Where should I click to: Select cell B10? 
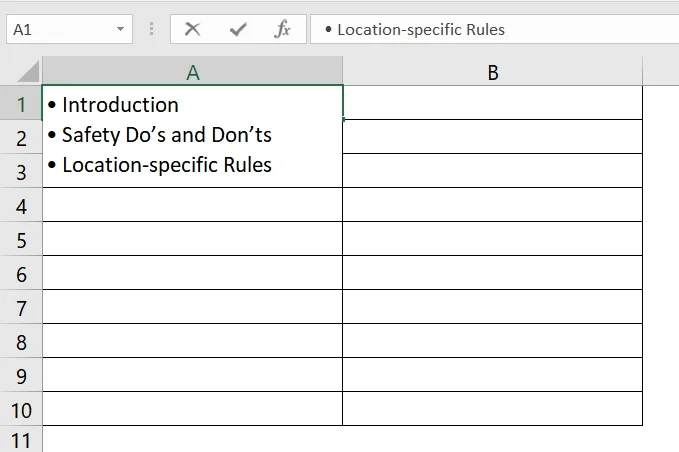[493, 408]
